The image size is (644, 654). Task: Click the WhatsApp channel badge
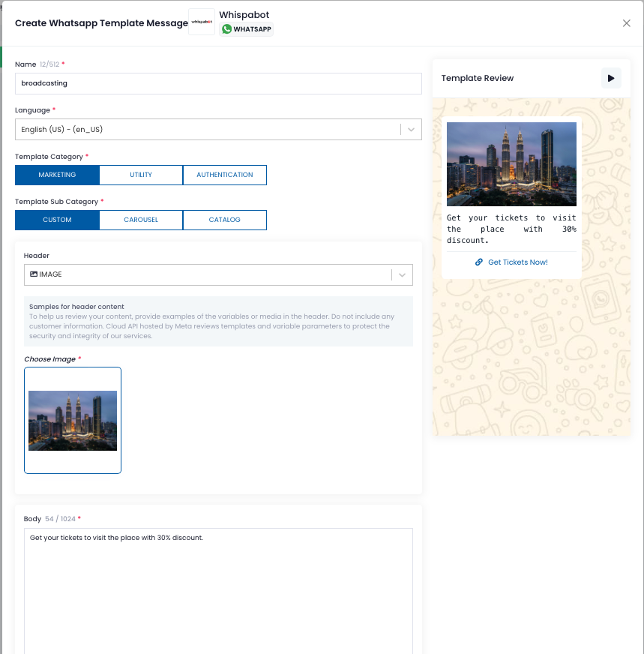[x=247, y=29]
